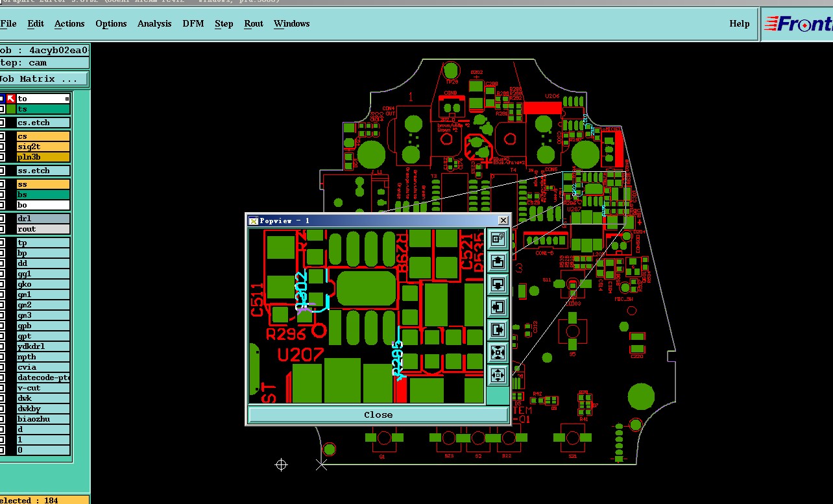
Task: Open the DFM menu
Action: pos(193,23)
